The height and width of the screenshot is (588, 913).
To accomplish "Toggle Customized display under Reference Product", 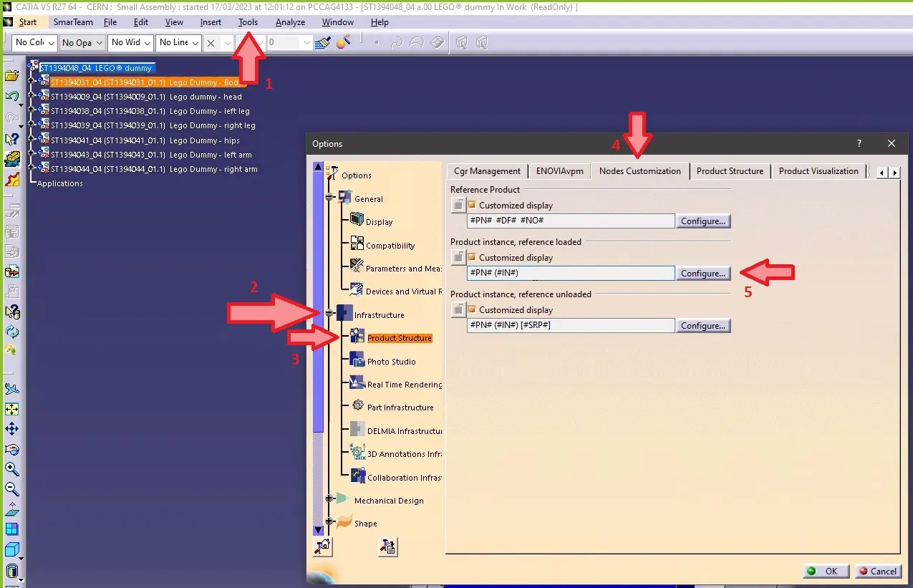I will click(x=472, y=206).
